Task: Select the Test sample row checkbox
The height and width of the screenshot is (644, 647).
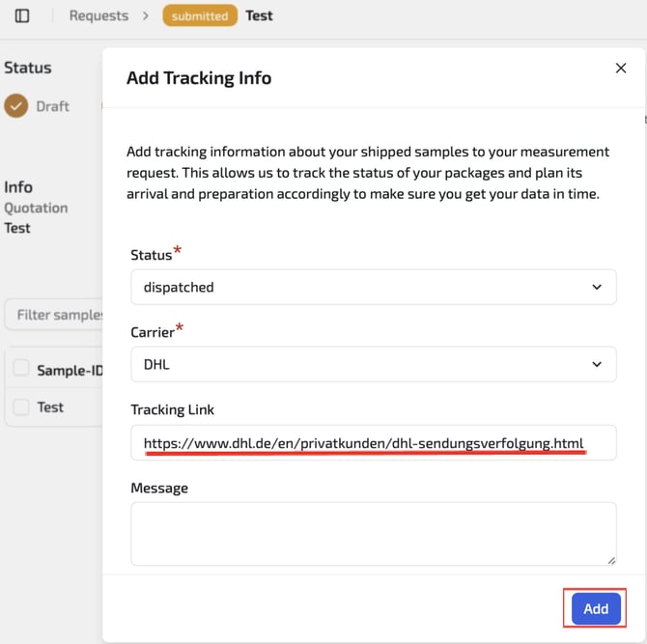Action: point(21,407)
